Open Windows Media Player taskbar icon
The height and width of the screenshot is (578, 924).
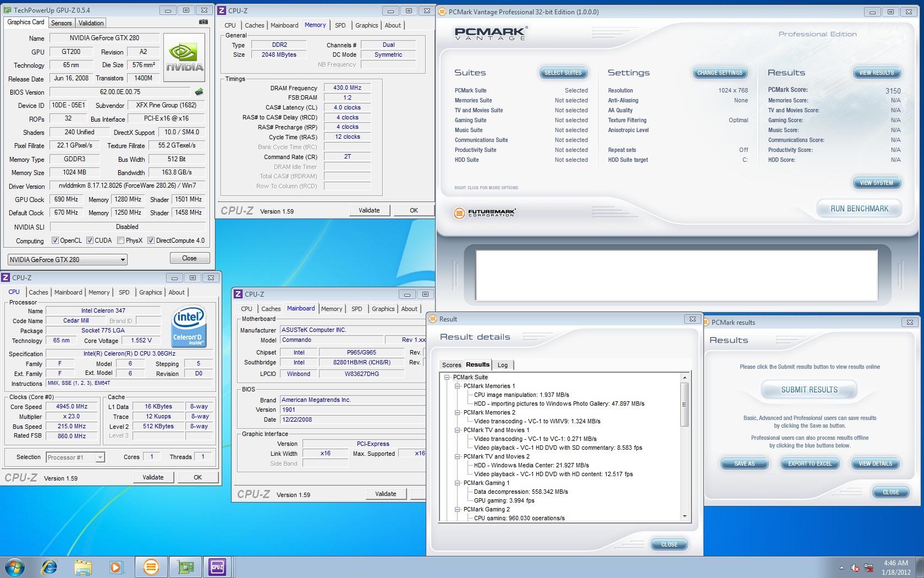tap(116, 567)
